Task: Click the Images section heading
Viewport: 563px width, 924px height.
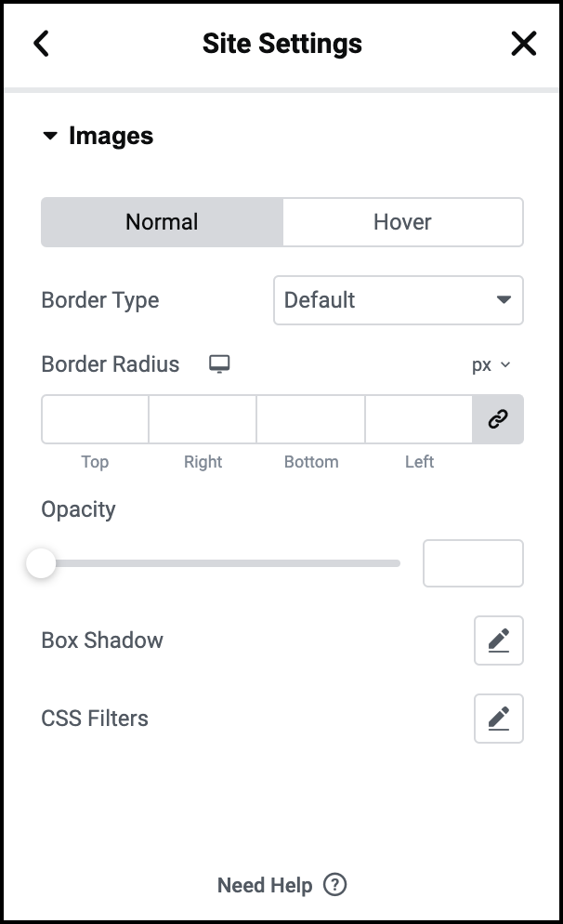Action: tap(111, 136)
